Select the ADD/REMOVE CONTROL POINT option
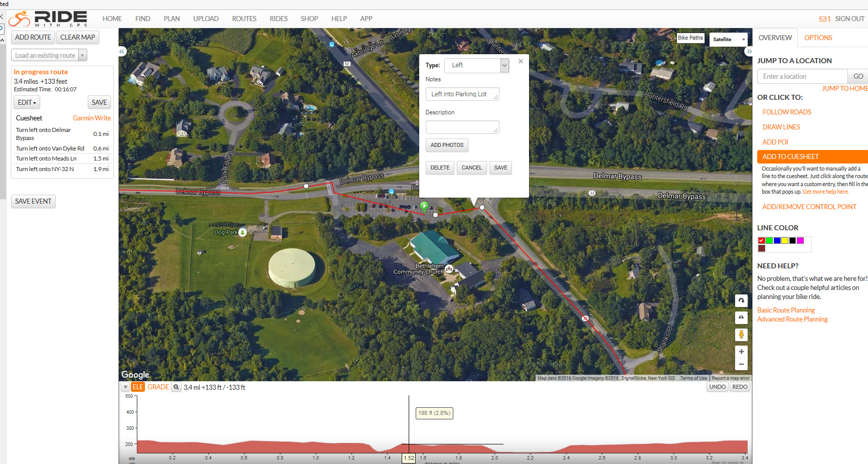 [x=809, y=207]
